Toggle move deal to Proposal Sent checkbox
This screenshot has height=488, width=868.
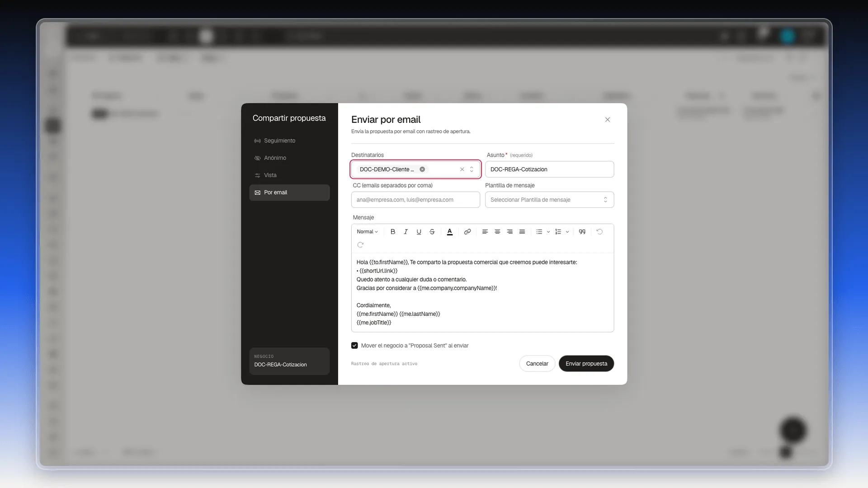[x=354, y=346]
